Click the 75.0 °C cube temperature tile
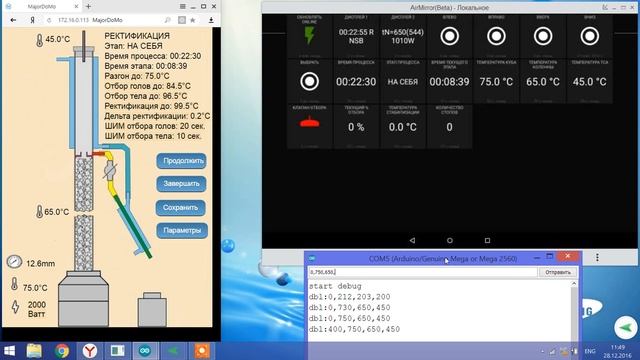640x360 pixels. click(496, 82)
